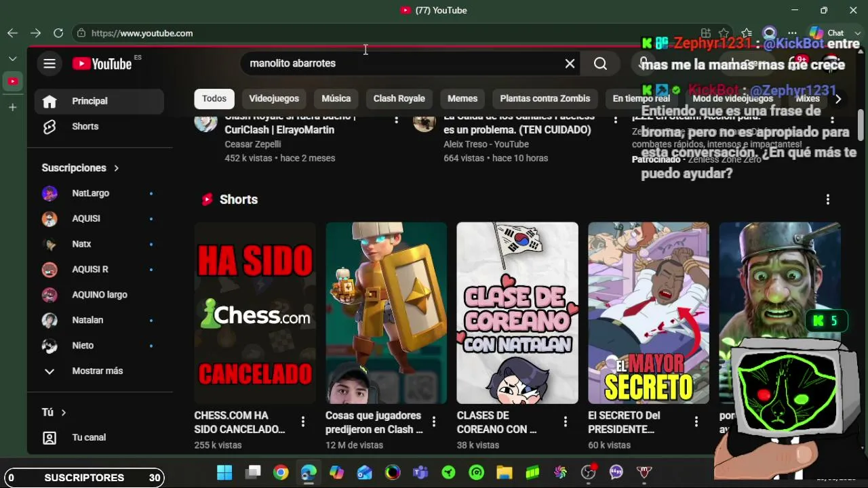Open options for CLASES DE COREANO short
The height and width of the screenshot is (488, 868).
point(565,422)
